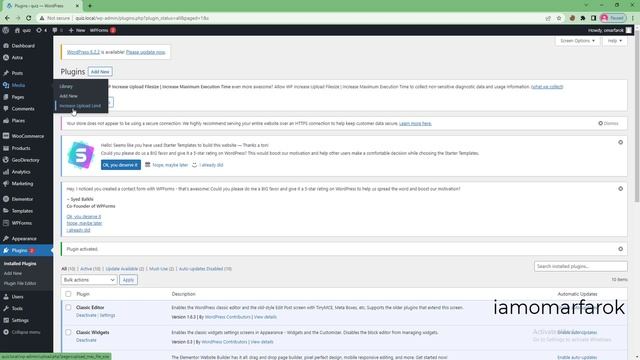This screenshot has width=640, height=360.
Task: Open the browser extensions puzzle icon
Action: tap(583, 18)
